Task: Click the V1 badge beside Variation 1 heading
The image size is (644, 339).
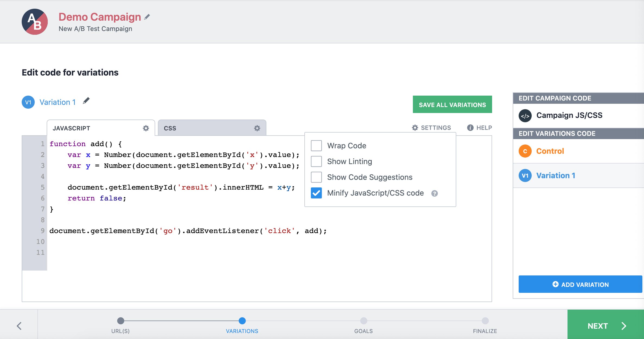Action: (28, 102)
